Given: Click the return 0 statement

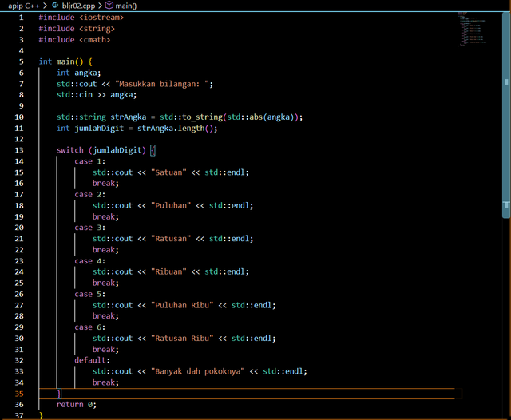Looking at the screenshot, I should tap(77, 404).
